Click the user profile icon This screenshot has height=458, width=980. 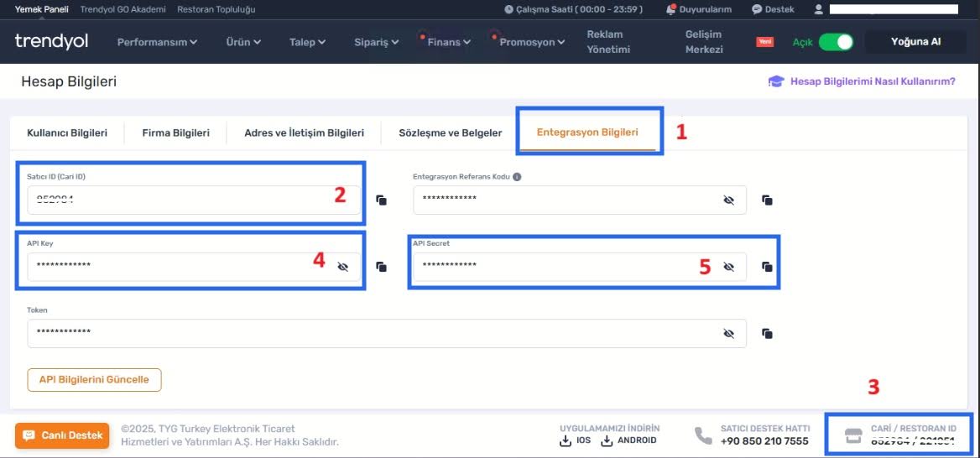(x=819, y=9)
